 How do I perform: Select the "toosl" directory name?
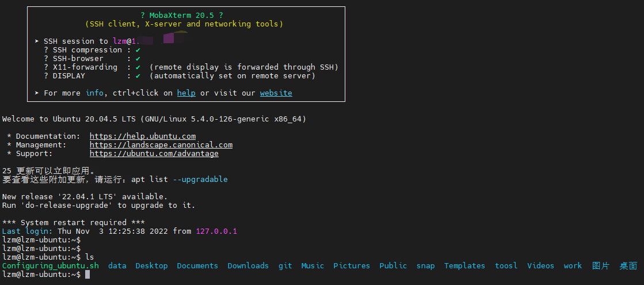coord(506,266)
